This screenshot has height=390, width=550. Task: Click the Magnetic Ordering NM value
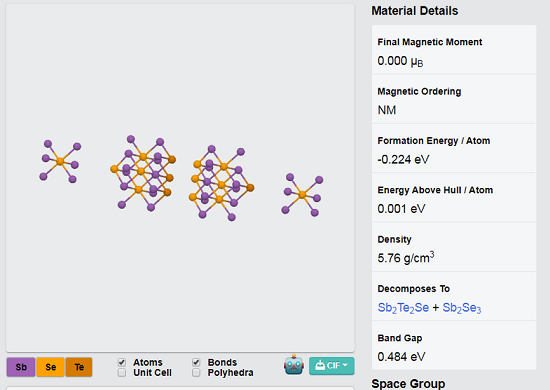tap(387, 110)
